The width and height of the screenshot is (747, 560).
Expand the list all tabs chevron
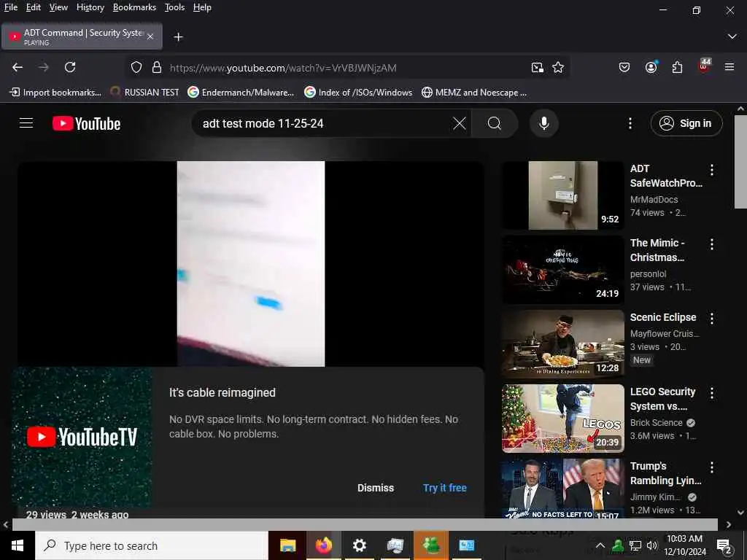[x=732, y=36]
